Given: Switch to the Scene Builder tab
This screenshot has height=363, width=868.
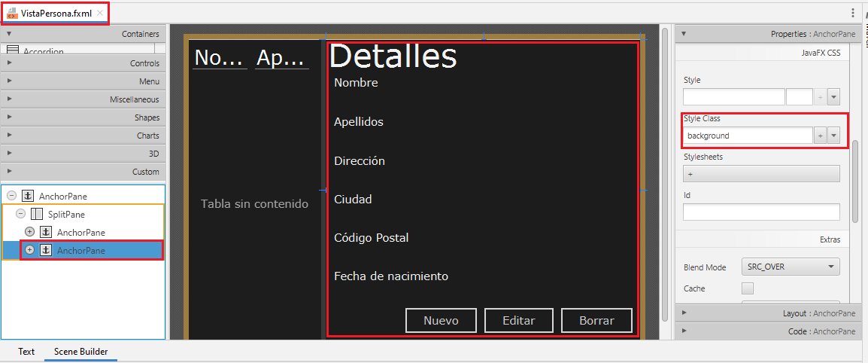Looking at the screenshot, I should click(80, 352).
